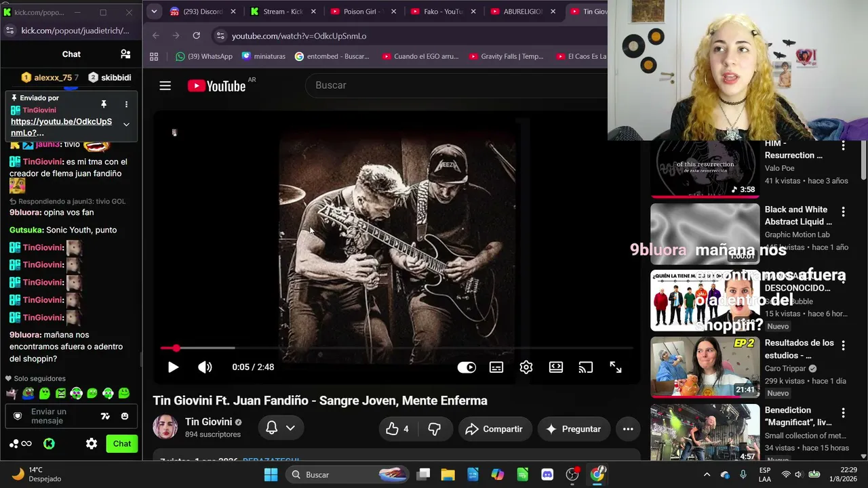The width and height of the screenshot is (868, 488).
Task: Play the HIM Resurrection recommended thumbnail
Action: coord(705,169)
